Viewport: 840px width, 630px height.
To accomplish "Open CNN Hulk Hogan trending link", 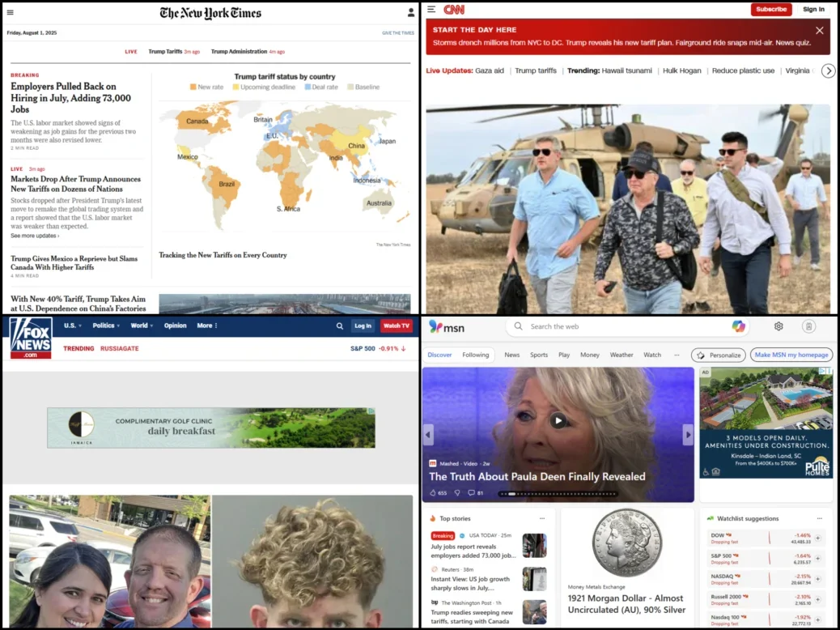I will click(x=682, y=70).
